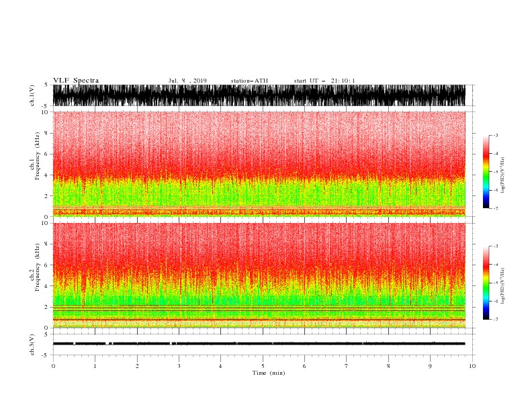Screen dimensions: 532x411
Task: Click the 10 kHz tick label on ch.1 spectrogram
Action: pos(45,112)
